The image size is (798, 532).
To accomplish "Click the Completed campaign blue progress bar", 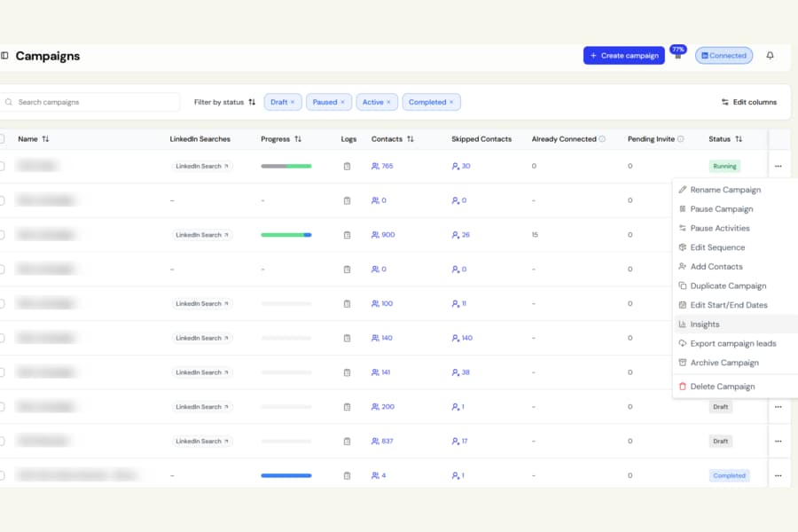I will (x=286, y=475).
